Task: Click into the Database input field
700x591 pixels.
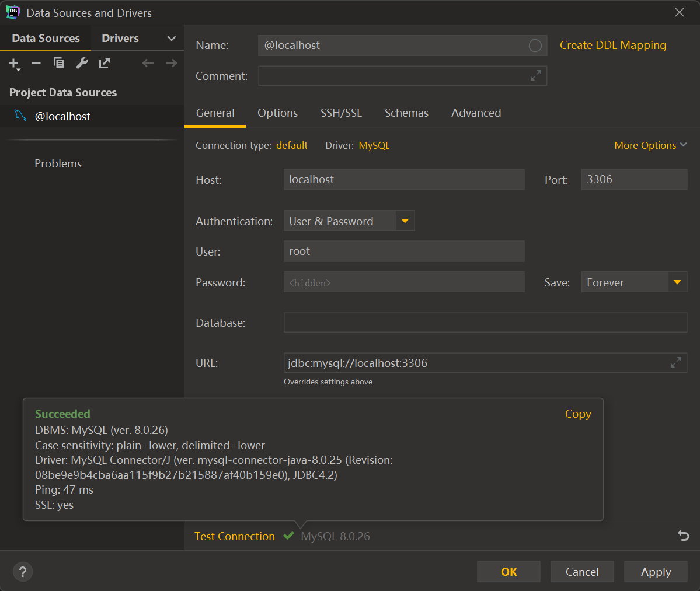Action: [485, 323]
